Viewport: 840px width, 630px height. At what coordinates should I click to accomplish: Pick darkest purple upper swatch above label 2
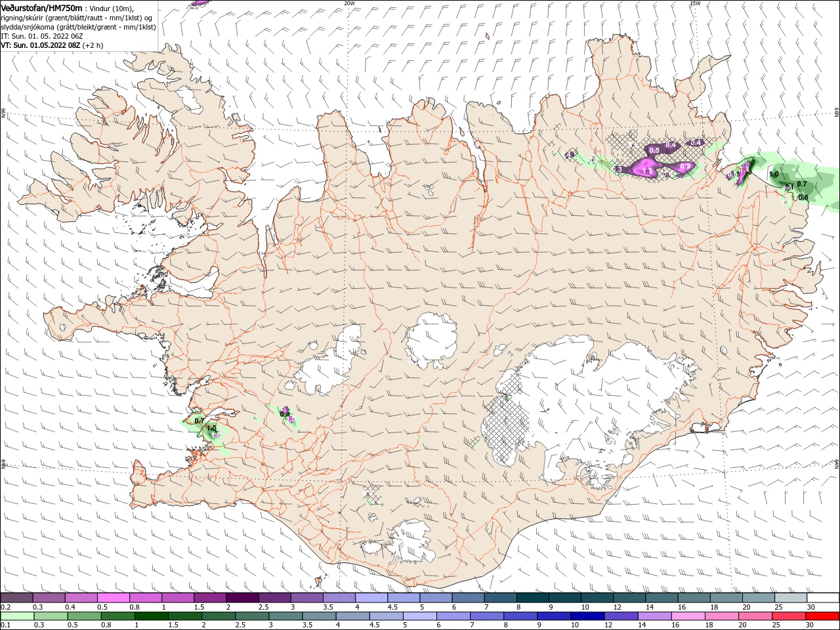tap(242, 598)
